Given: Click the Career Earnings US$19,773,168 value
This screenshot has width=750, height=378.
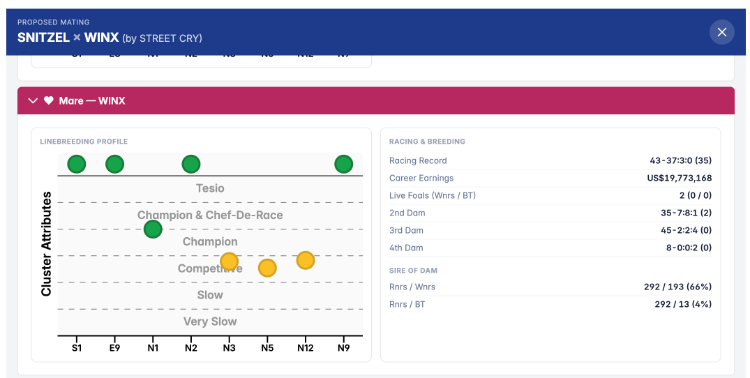Looking at the screenshot, I should coord(679,178).
